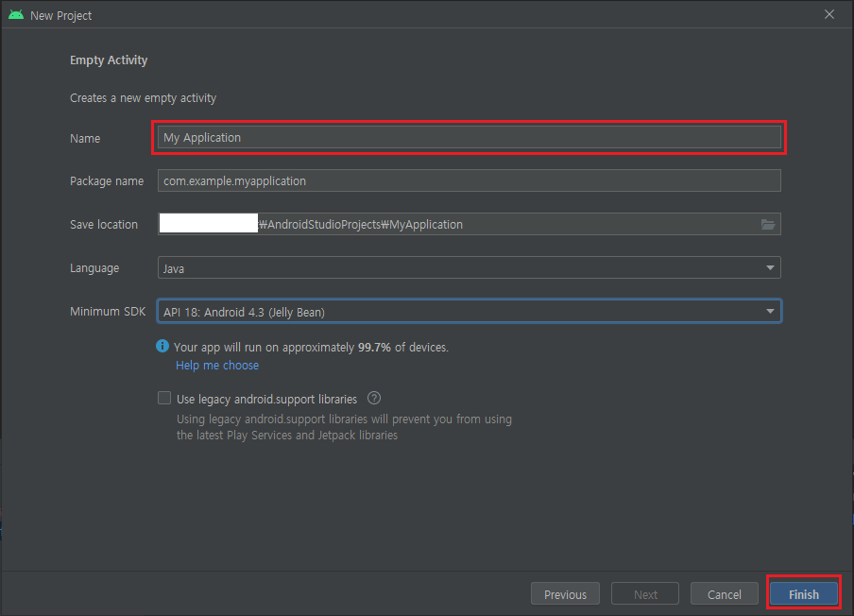This screenshot has height=616, width=854.
Task: Click the 'Creates a new empty activity' text
Action: (x=143, y=98)
